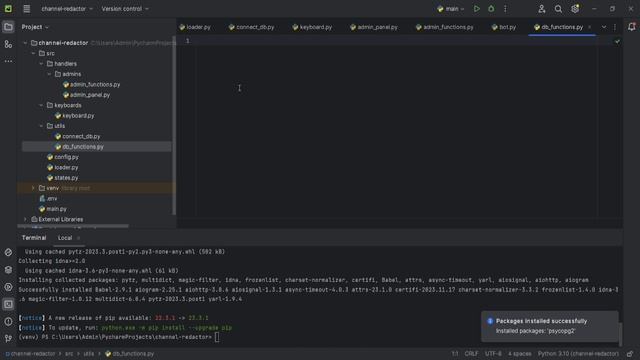Click Python 3.10 interpreter in status bar
The width and height of the screenshot is (640, 360).
578,354
